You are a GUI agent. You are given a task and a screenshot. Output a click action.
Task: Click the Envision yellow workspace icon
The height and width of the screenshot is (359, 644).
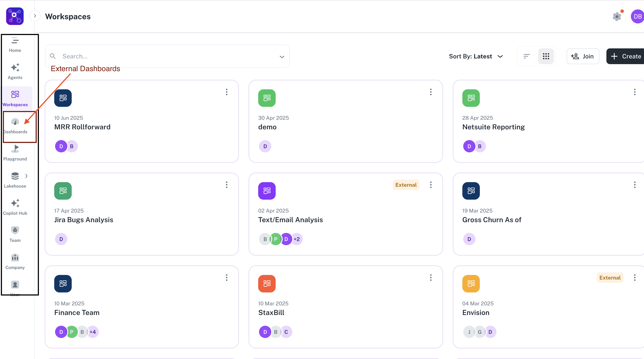pyautogui.click(x=471, y=284)
